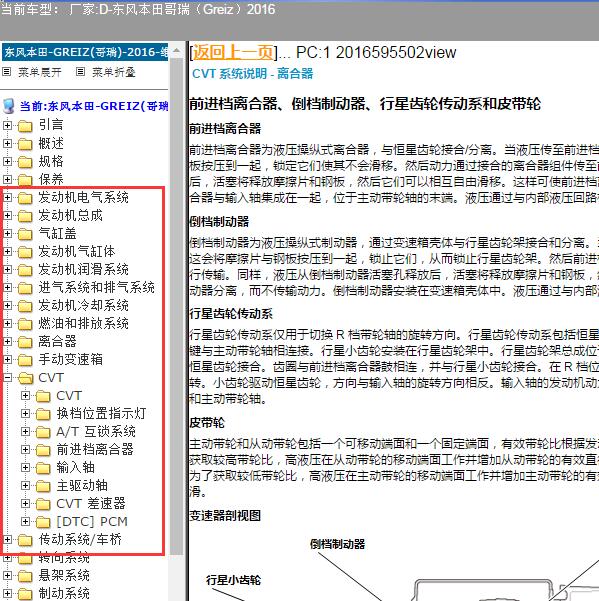
Task: Click the 换档位置指示灯 folder icon
Action: click(x=43, y=414)
